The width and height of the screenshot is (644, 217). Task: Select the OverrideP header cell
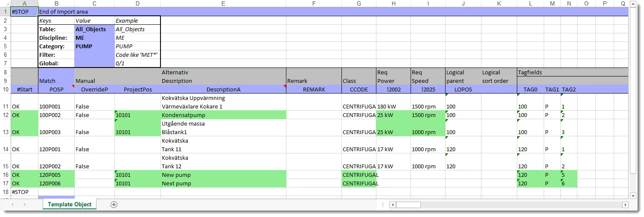[x=94, y=89]
